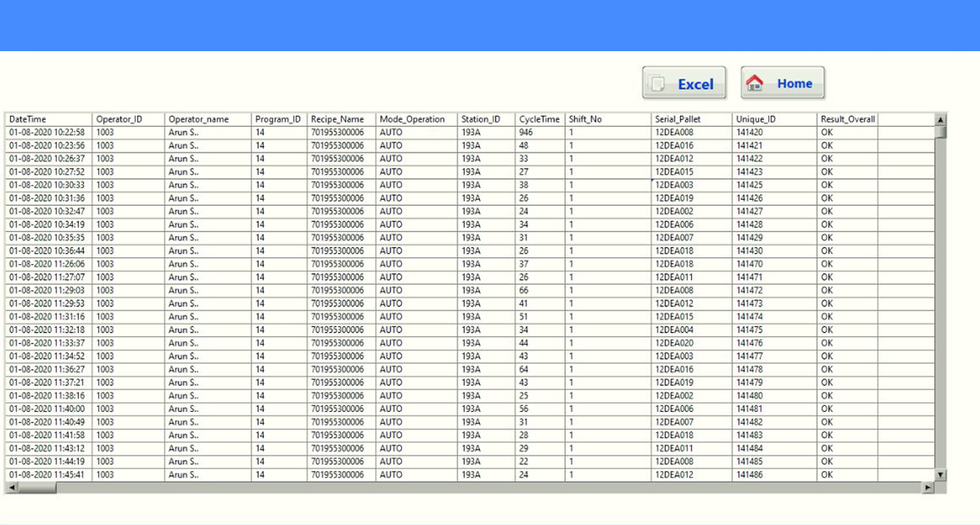Viewport: 980px width, 525px height.
Task: Click CycleTime value 51
Action: point(540,317)
